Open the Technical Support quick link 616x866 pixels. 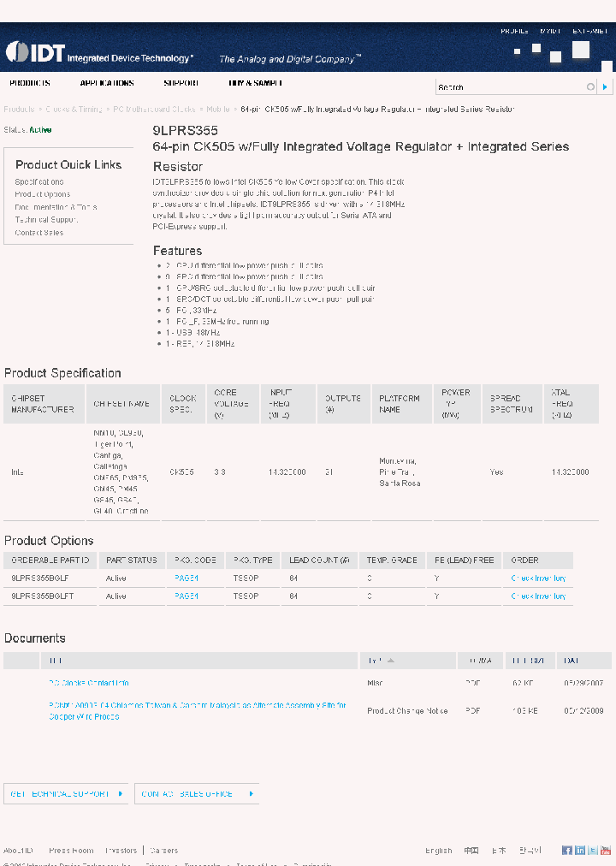tap(46, 220)
